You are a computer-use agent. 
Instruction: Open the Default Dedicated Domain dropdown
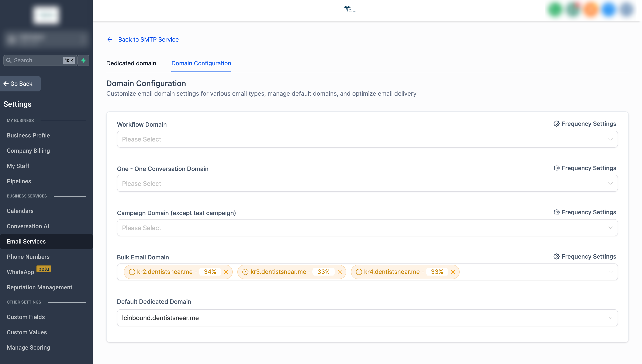pyautogui.click(x=367, y=318)
